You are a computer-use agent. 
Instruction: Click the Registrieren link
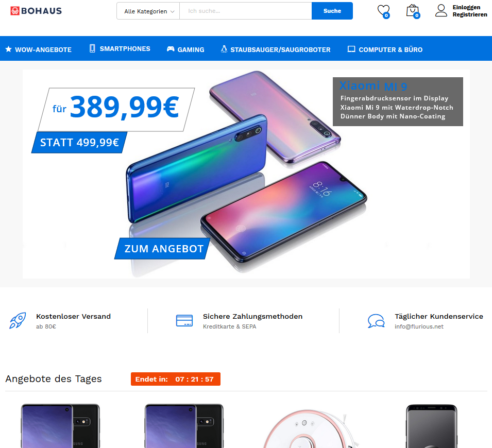[x=470, y=14]
